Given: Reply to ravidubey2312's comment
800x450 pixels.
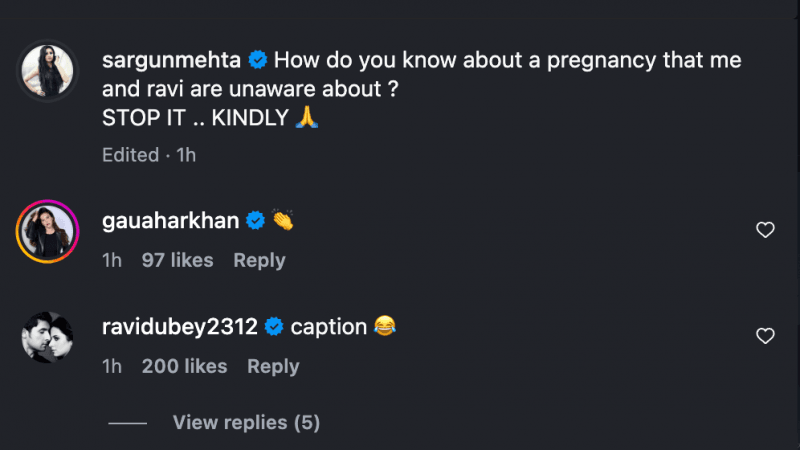Looking at the screenshot, I should 273,367.
